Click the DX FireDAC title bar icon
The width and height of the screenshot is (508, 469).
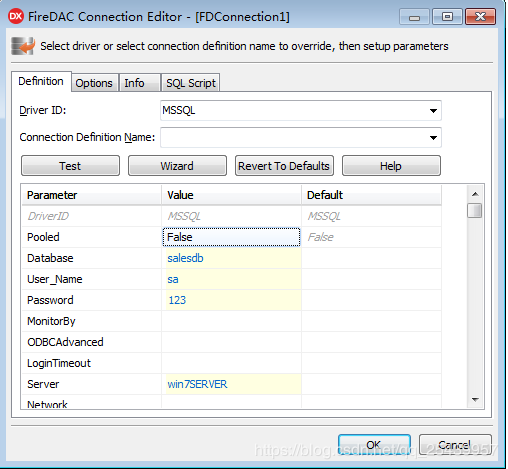[16, 16]
